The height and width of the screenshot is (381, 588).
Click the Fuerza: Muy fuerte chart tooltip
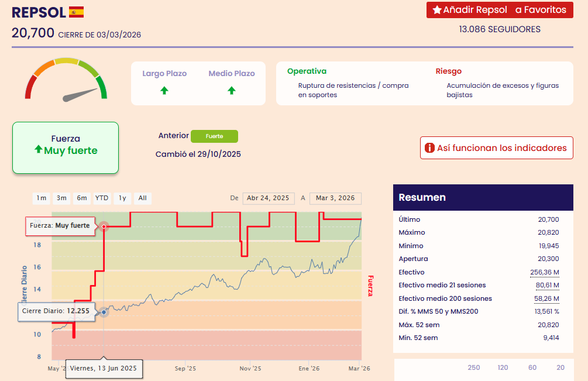pos(60,226)
